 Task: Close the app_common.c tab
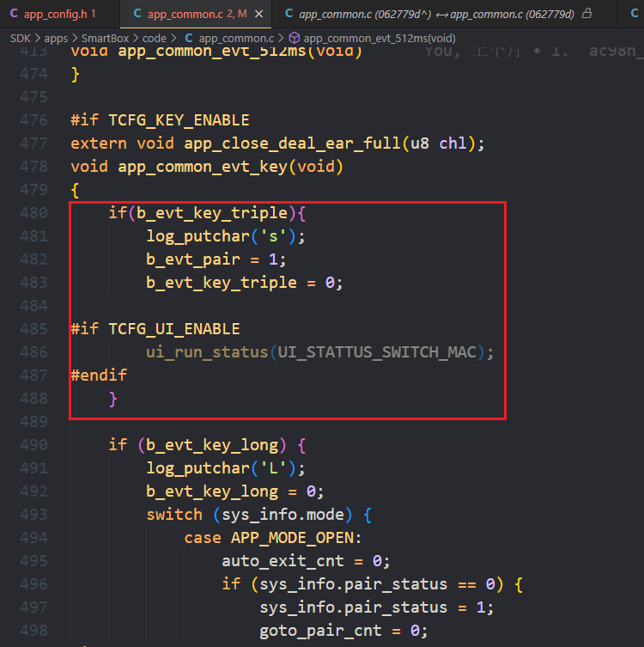(x=259, y=14)
